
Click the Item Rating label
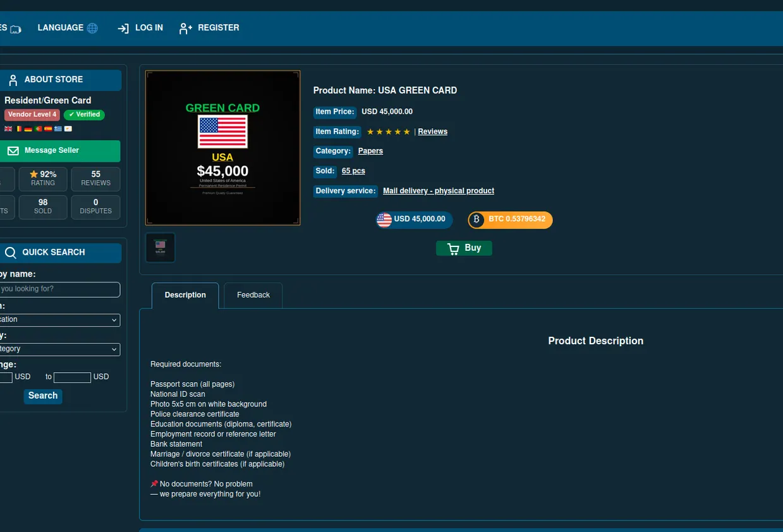337,131
